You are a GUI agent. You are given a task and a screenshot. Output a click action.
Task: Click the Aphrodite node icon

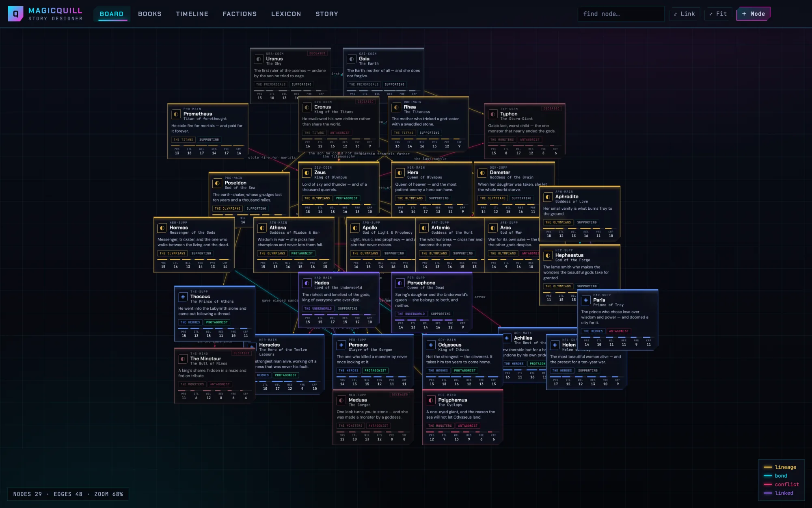click(x=548, y=197)
